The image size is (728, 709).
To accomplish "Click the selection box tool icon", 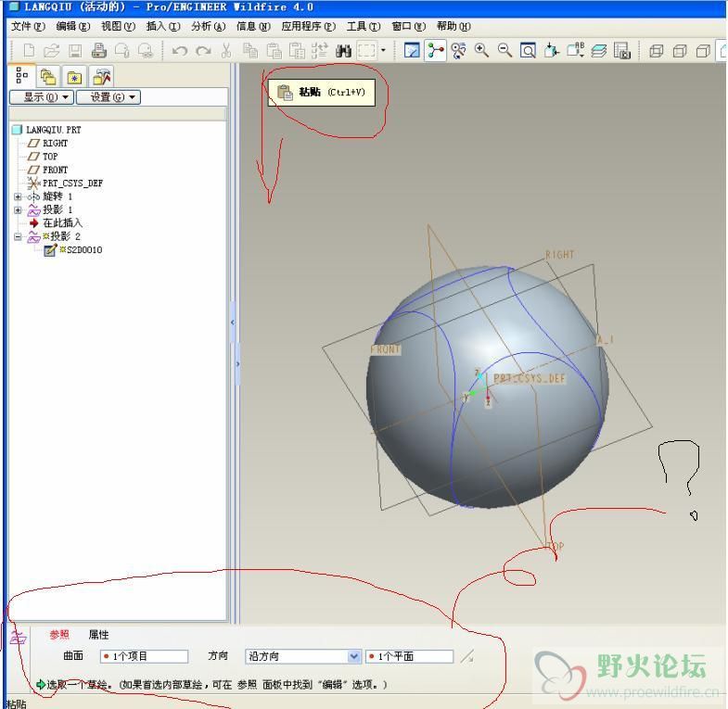I will coord(367,50).
